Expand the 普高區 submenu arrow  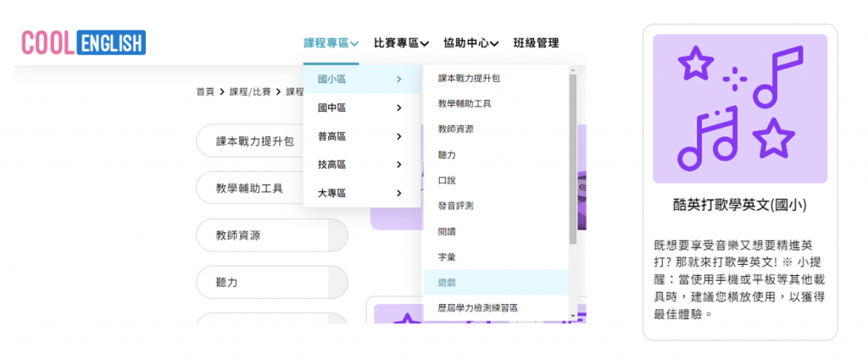pos(399,136)
